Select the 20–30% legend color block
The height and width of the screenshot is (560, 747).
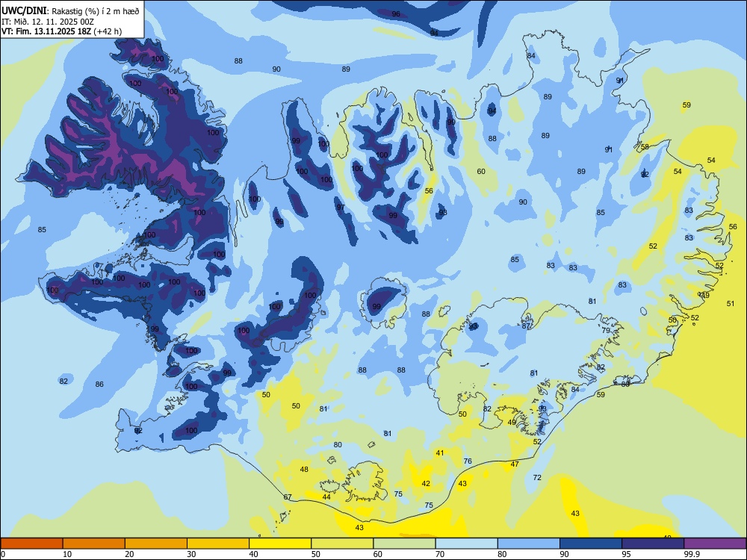(156, 544)
